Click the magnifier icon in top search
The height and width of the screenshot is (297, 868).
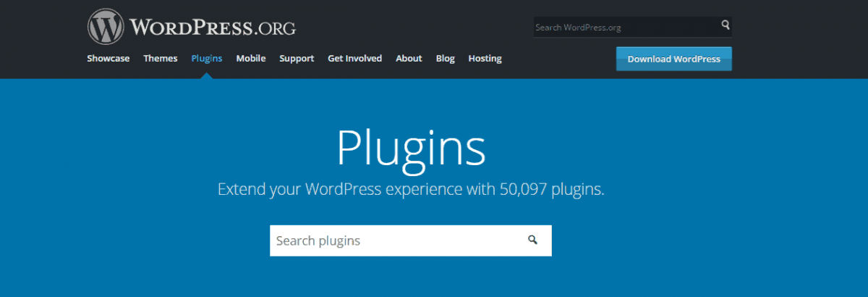726,25
